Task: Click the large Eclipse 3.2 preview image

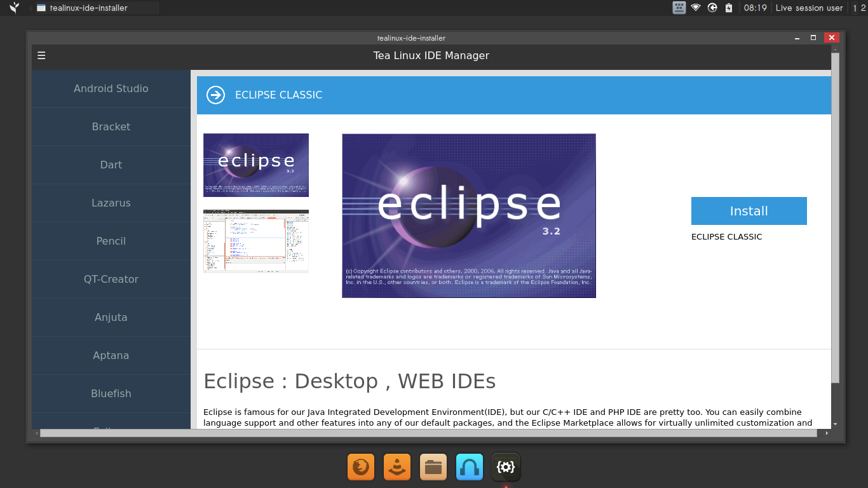Action: click(x=469, y=215)
